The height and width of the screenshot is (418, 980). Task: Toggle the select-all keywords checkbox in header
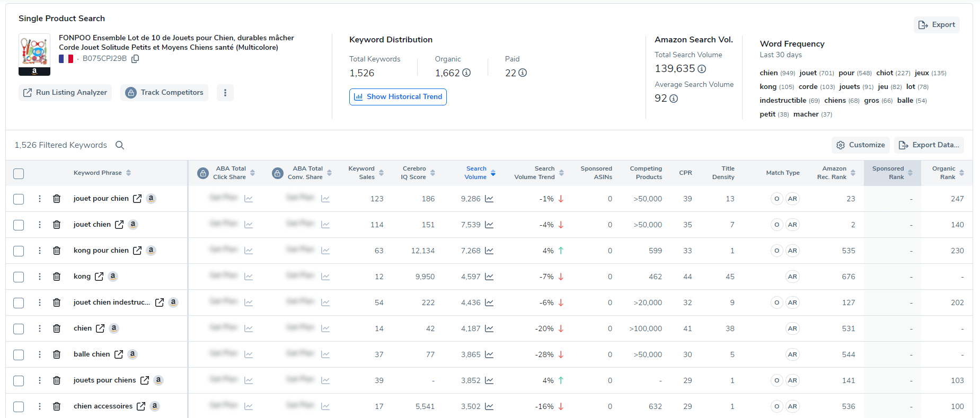point(19,174)
